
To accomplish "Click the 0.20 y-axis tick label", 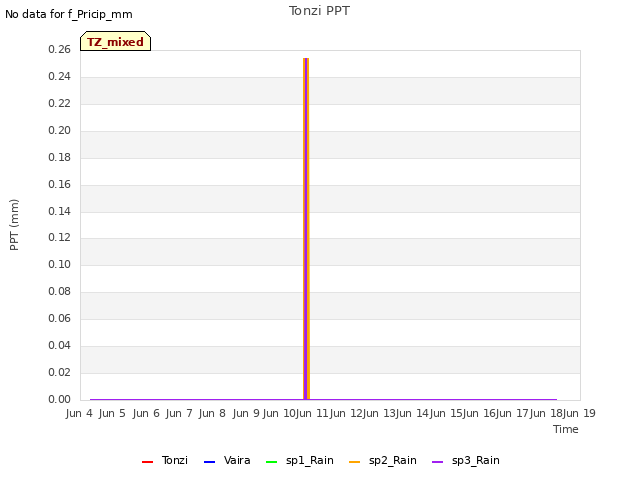I will pyautogui.click(x=59, y=130).
